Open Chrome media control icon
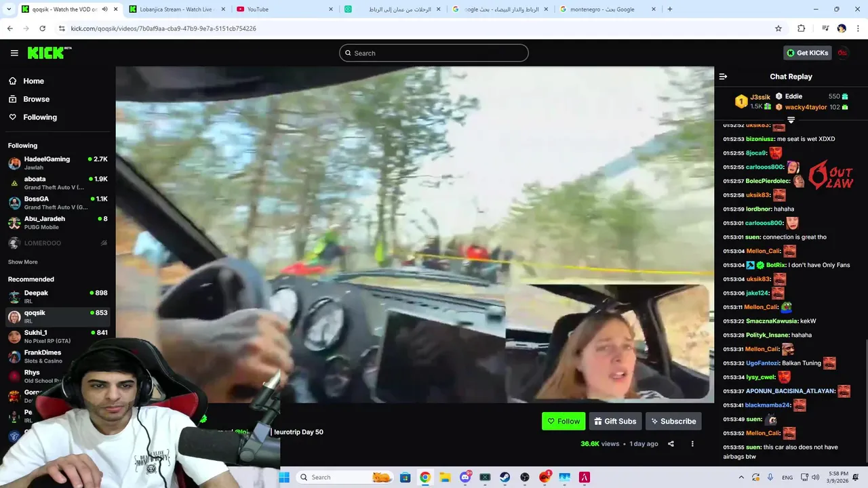Image resolution: width=868 pixels, height=488 pixels. (x=825, y=28)
